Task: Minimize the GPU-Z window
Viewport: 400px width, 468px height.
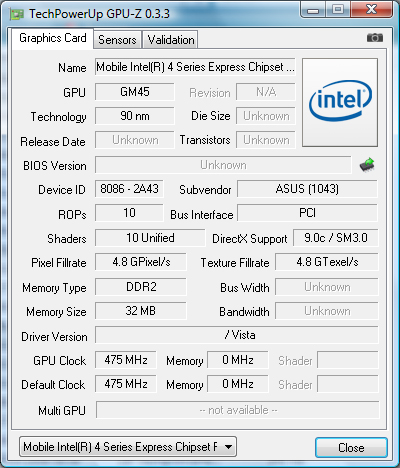Action: 313,10
